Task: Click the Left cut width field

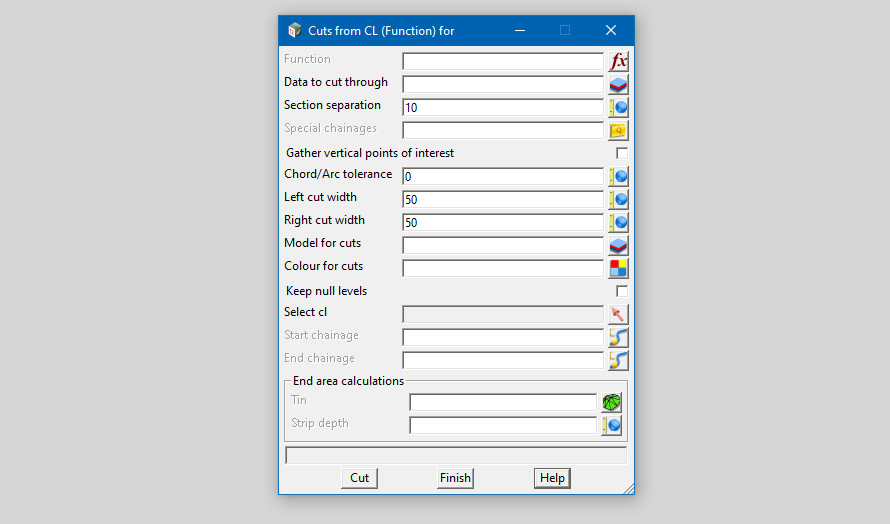Action: tap(503, 199)
